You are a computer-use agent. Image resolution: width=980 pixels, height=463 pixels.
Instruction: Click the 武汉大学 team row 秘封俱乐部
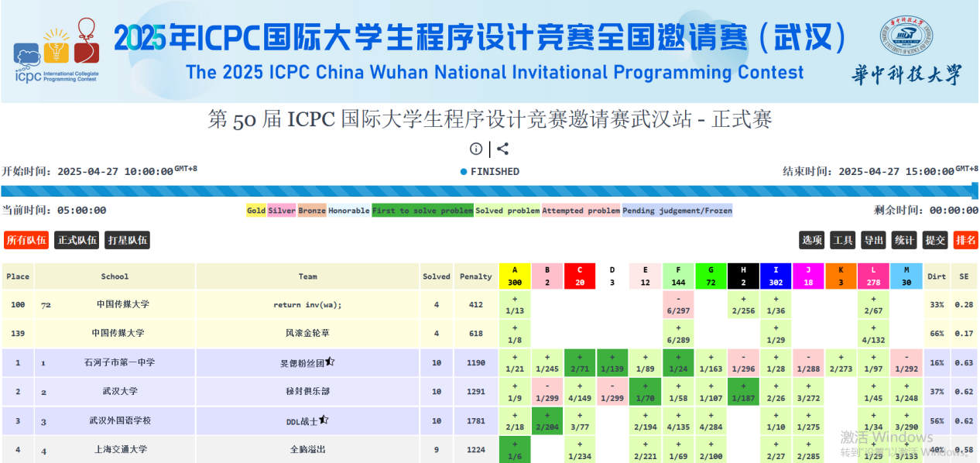[x=308, y=392]
